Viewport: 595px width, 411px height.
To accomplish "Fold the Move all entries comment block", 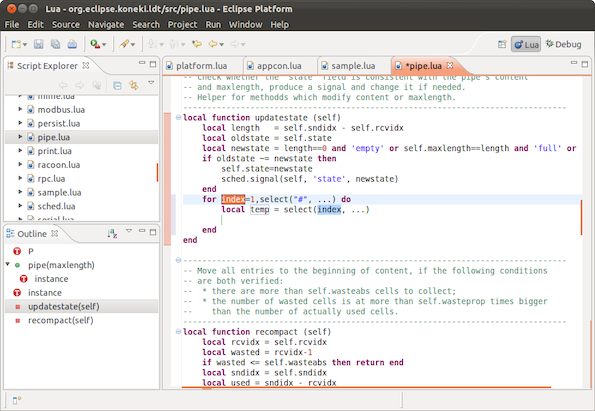I will (x=178, y=260).
